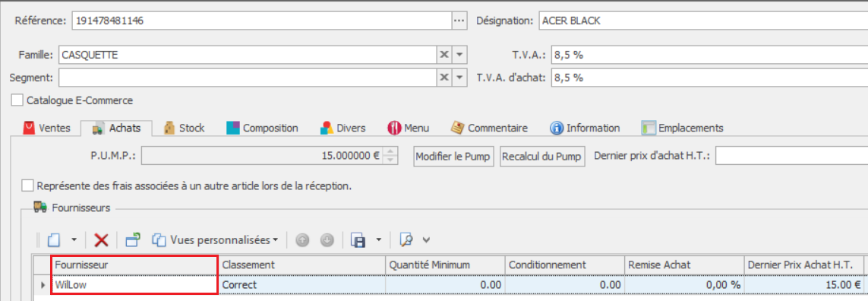
Task: Click the P.U.M.P. value field
Action: pyautogui.click(x=263, y=157)
